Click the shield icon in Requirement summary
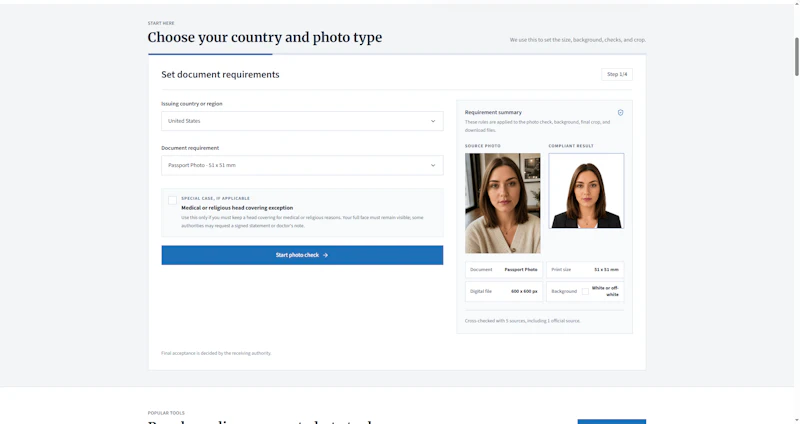The image size is (800, 424). click(x=620, y=113)
